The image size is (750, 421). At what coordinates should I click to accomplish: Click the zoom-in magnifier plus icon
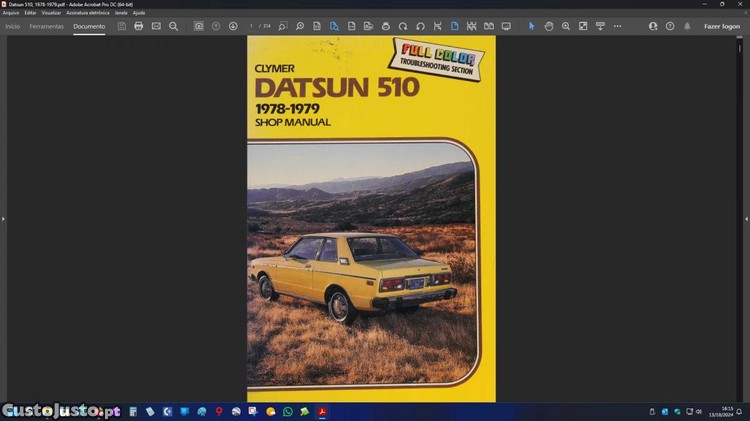point(566,26)
